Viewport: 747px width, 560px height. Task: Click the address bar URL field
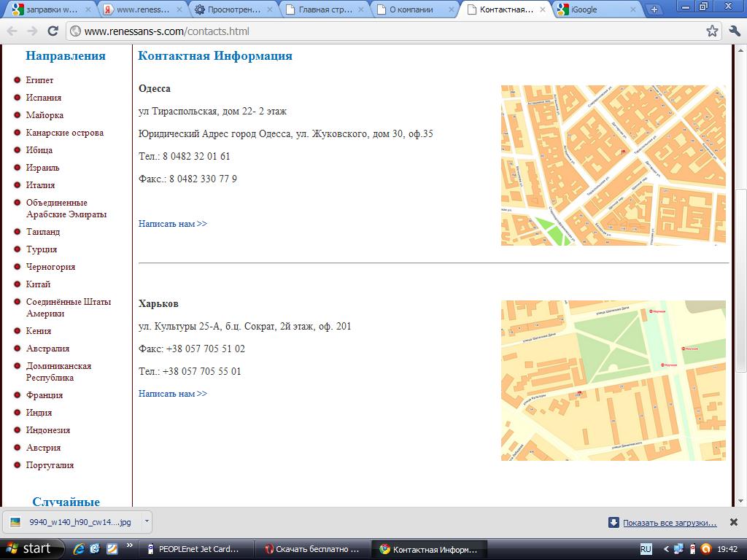pos(365,31)
